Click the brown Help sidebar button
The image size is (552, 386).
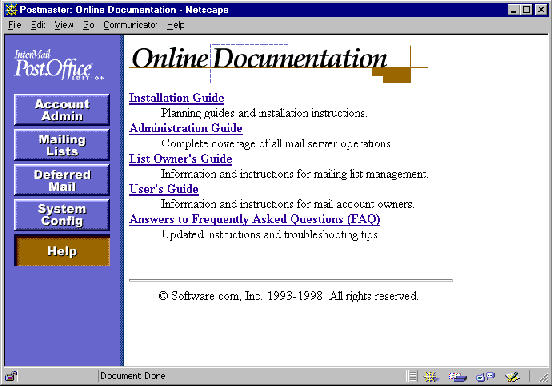tap(62, 250)
